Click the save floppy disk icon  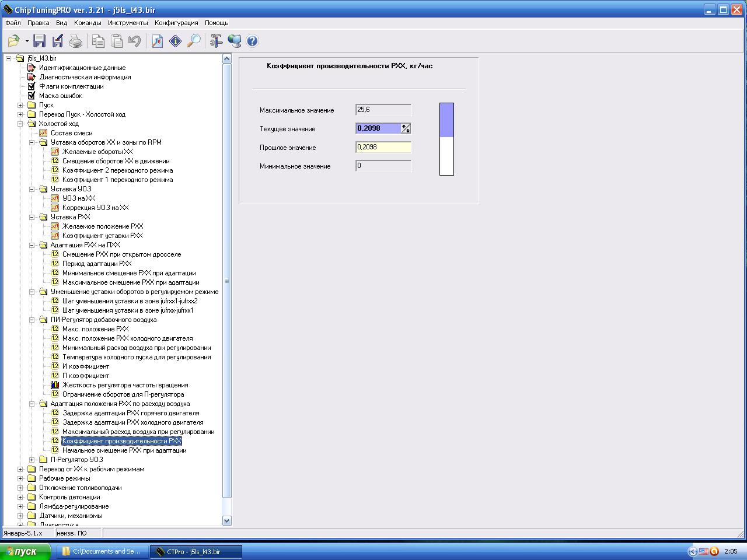(x=39, y=41)
